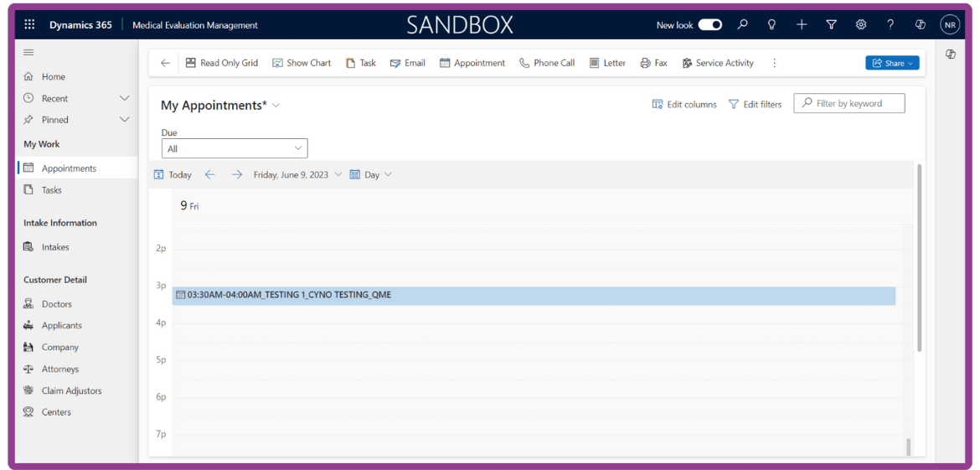Open Doctors in the sidebar

[57, 304]
